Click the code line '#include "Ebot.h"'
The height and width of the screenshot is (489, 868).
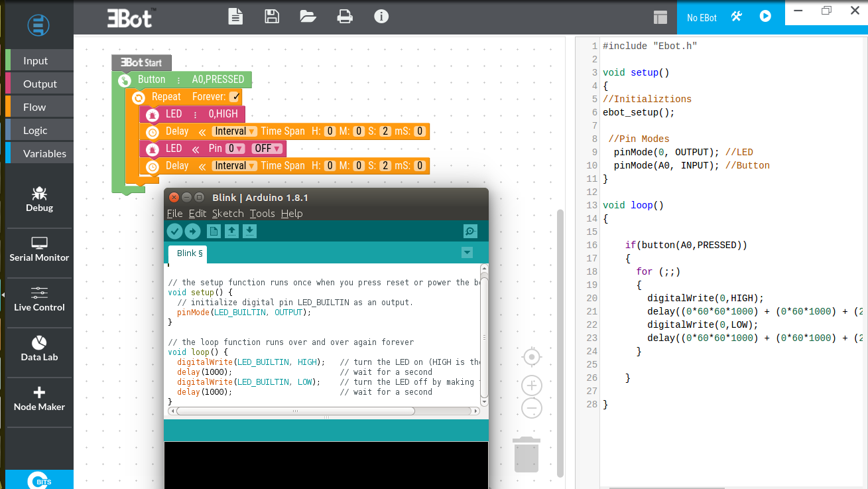650,46
